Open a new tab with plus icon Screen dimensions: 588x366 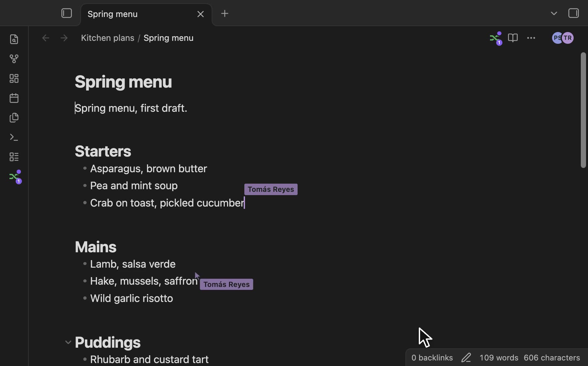click(225, 13)
